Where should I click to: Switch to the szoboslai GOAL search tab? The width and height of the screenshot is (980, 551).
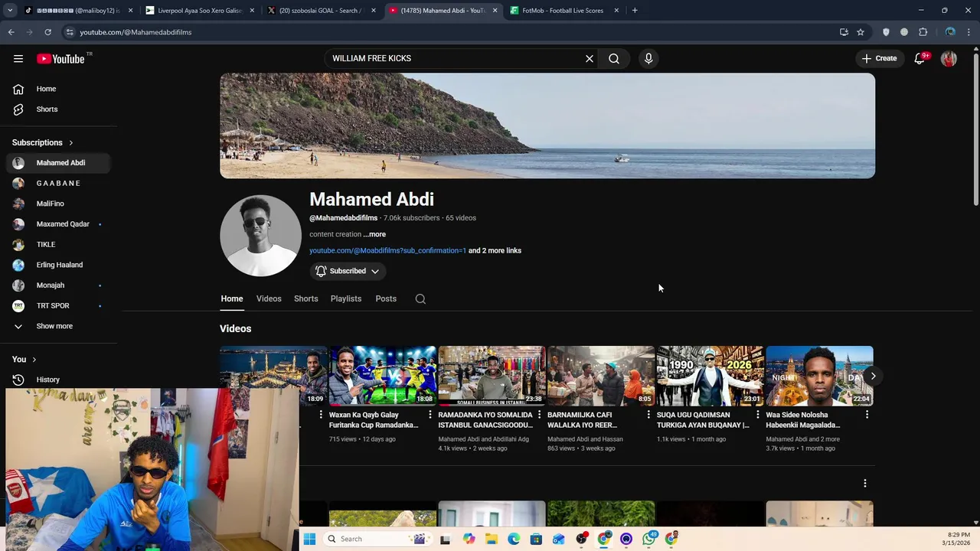click(320, 11)
